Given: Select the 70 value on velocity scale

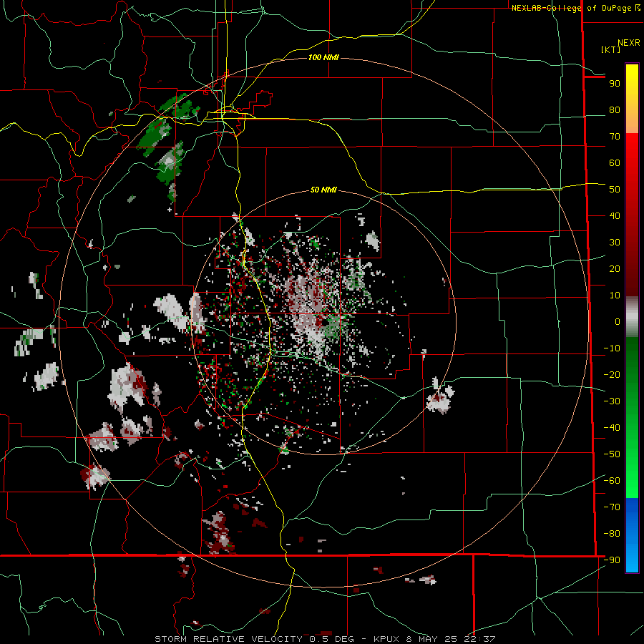Looking at the screenshot, I should (615, 137).
